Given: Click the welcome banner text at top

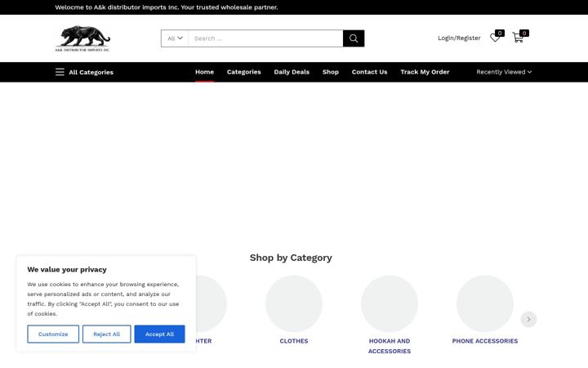Looking at the screenshot, I should (167, 7).
